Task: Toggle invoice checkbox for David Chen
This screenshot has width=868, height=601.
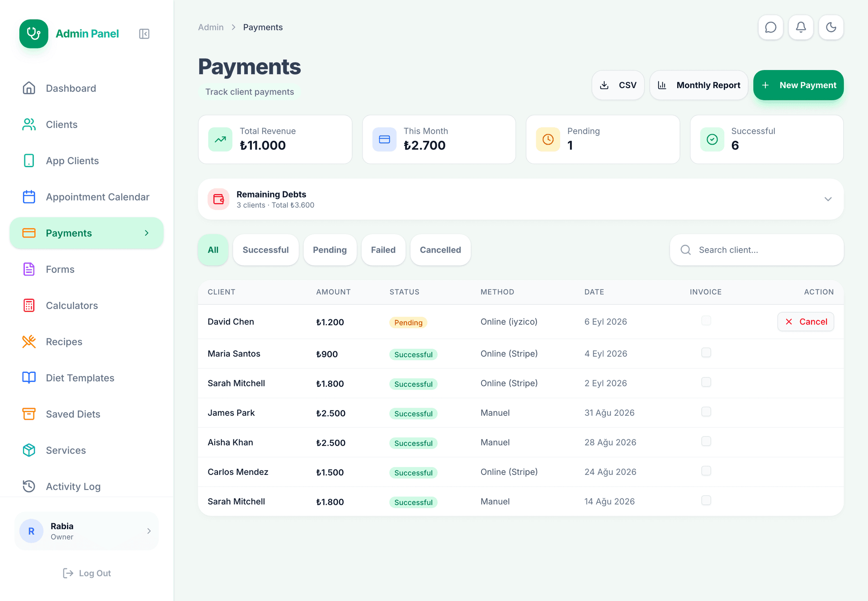Action: 706,321
